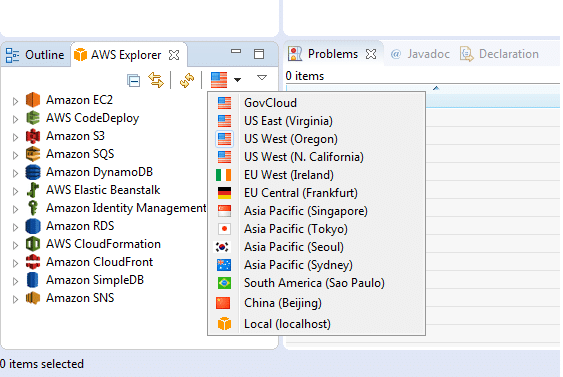Select Amazon SNS tree label
563x377 pixels.
(x=80, y=298)
